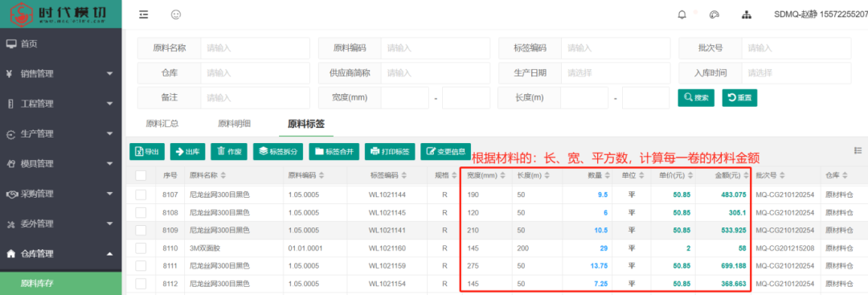Open notifications via the bell icon
Viewport: 868px width, 295px height.
(682, 15)
